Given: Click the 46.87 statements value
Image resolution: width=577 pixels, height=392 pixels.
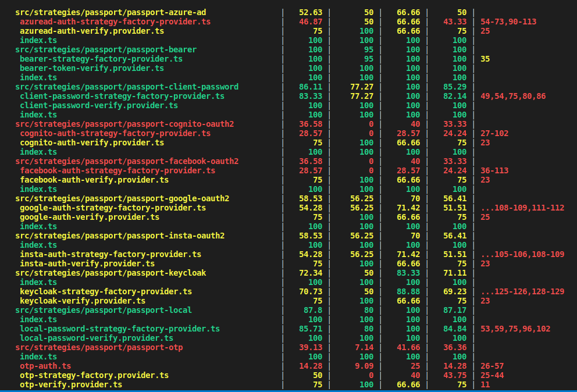Looking at the screenshot, I should (x=311, y=22).
